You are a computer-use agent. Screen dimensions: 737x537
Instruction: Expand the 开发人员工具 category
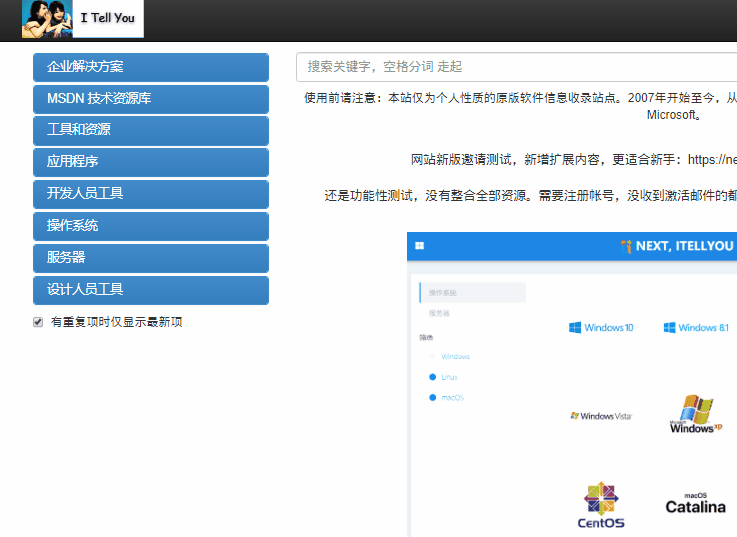pyautogui.click(x=151, y=194)
